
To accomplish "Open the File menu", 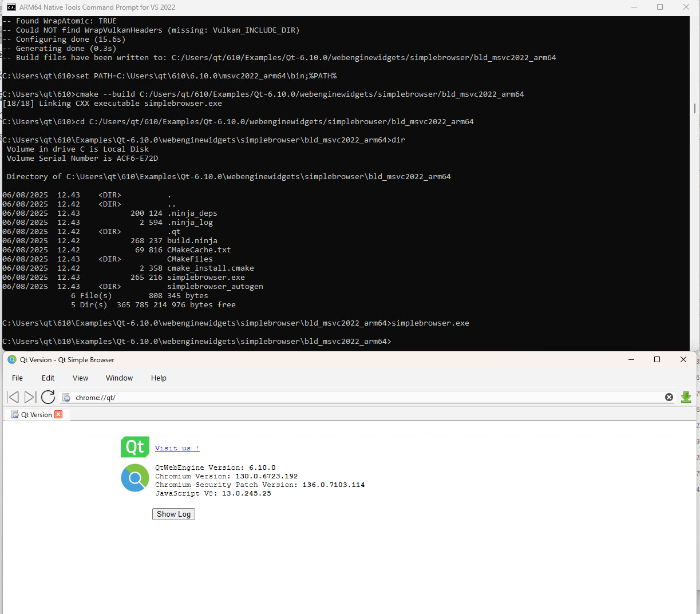I will [x=18, y=378].
